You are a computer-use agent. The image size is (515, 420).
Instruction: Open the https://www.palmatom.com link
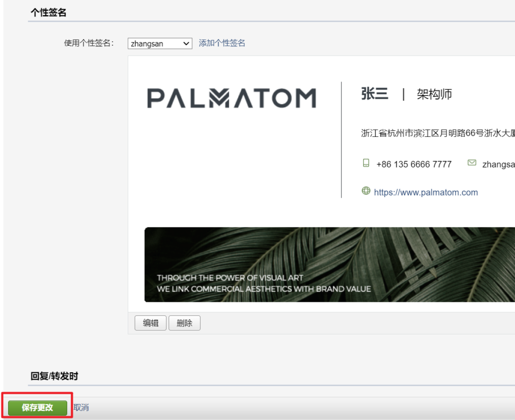tap(425, 193)
